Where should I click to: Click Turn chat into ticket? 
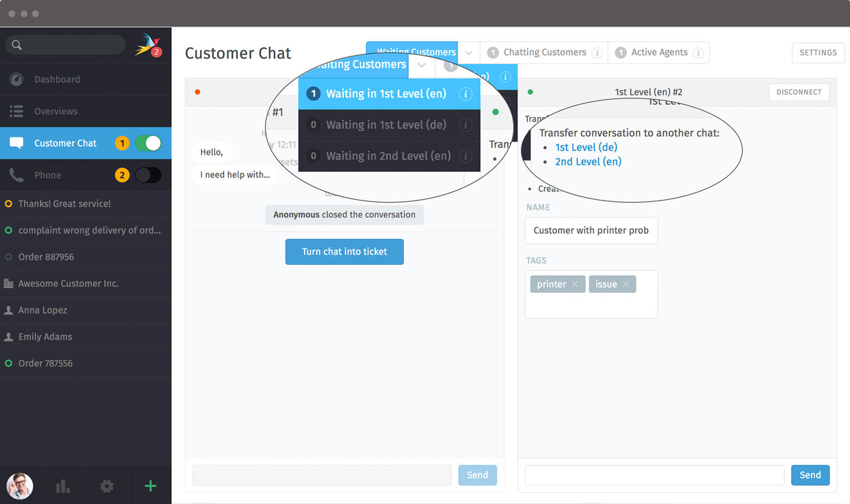(345, 252)
